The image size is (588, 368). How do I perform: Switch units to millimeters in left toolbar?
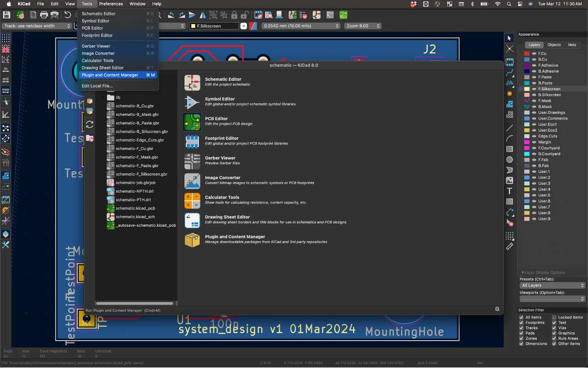(x=6, y=90)
